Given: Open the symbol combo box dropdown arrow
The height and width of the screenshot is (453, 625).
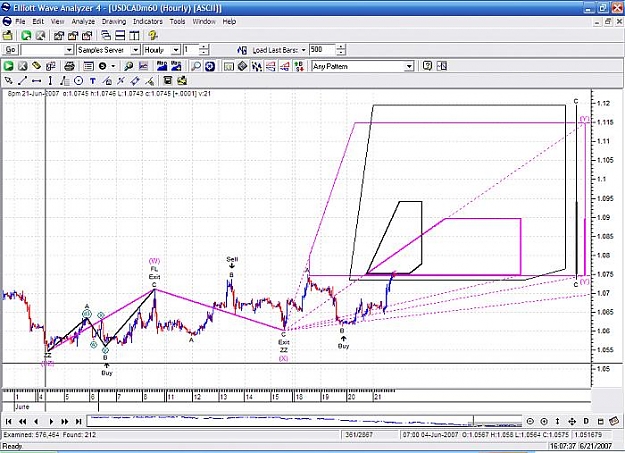Looking at the screenshot, I should click(x=69, y=50).
